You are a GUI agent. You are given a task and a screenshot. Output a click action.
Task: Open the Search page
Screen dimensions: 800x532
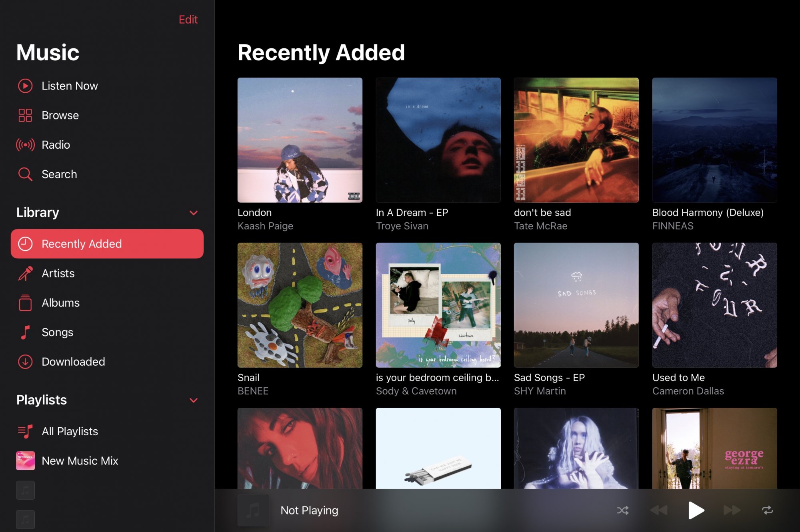point(107,174)
